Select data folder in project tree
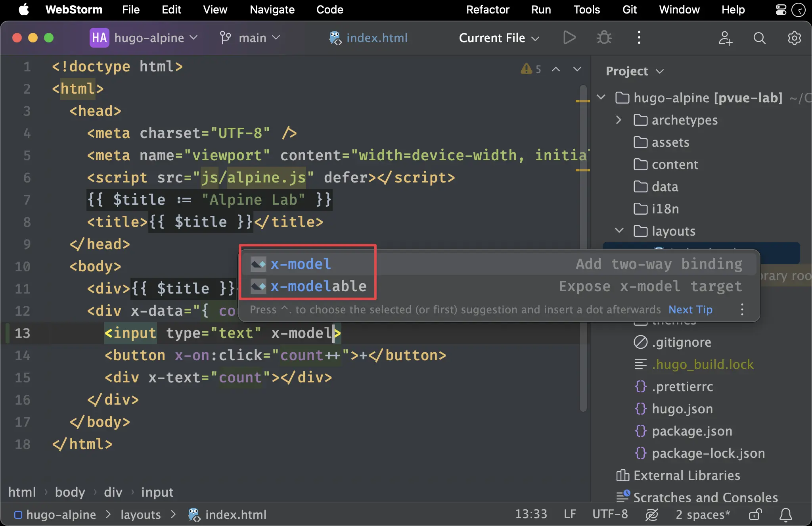 [665, 186]
